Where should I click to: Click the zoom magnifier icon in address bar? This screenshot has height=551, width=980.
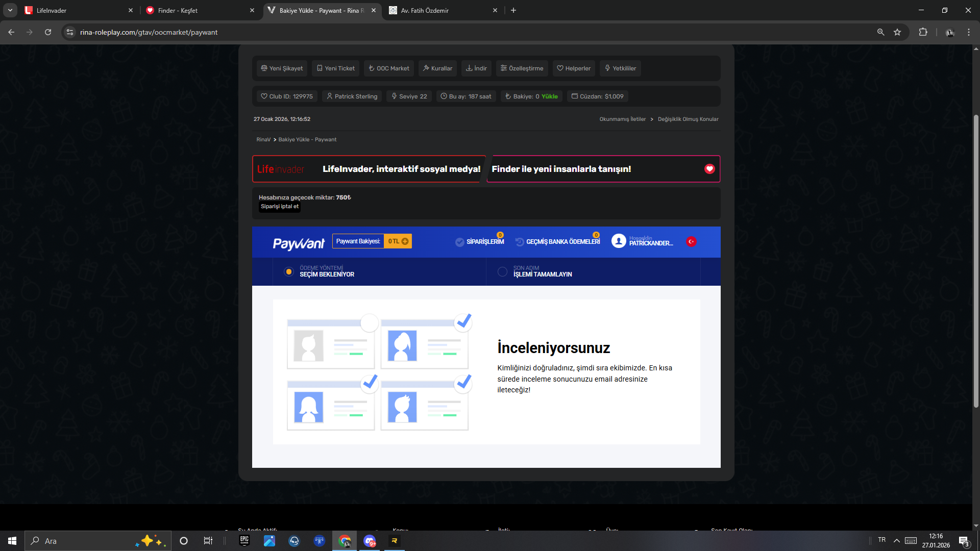tap(880, 32)
